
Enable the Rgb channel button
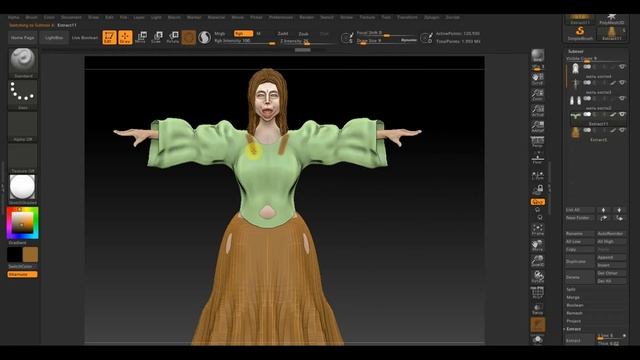point(243,33)
